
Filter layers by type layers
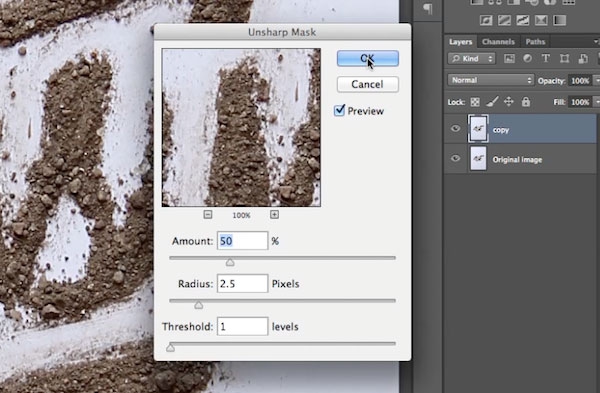tap(546, 59)
